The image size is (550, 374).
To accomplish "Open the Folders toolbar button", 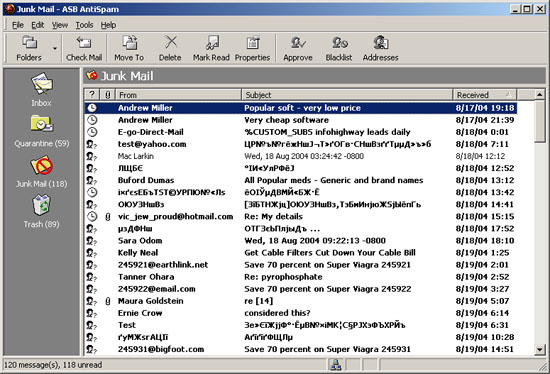I will 29,48.
